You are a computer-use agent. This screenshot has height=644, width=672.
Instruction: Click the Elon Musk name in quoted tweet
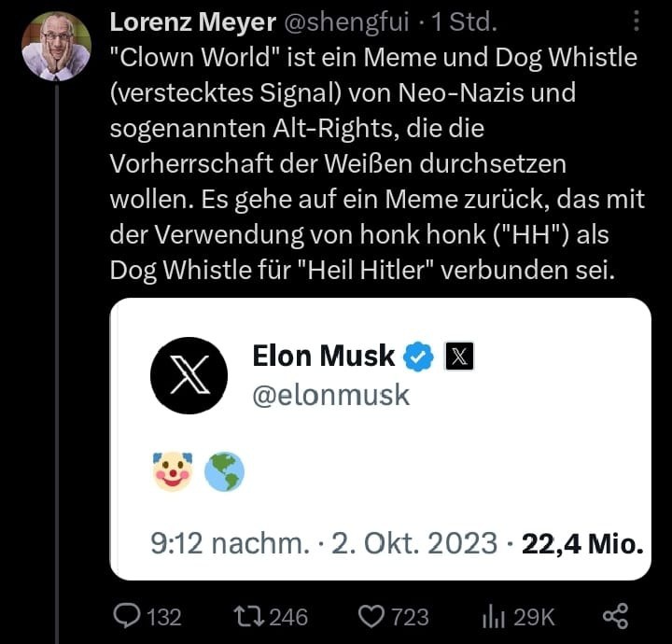(x=324, y=356)
